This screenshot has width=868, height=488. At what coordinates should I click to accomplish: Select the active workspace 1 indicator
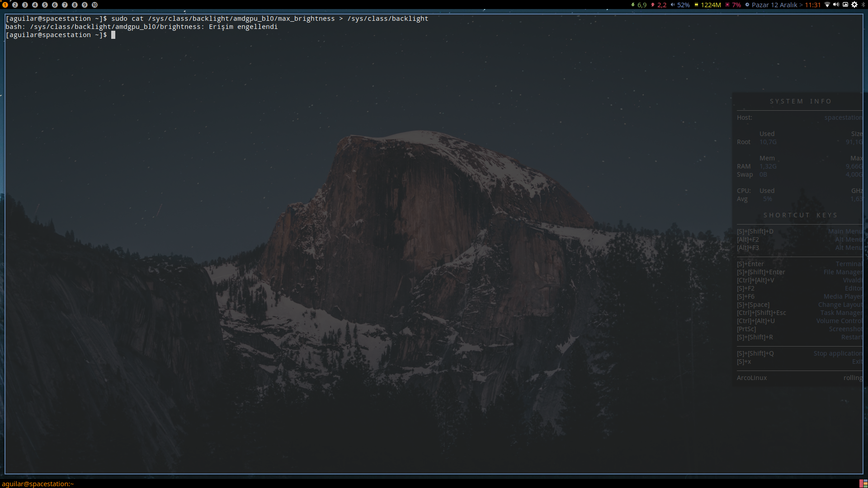[x=5, y=5]
